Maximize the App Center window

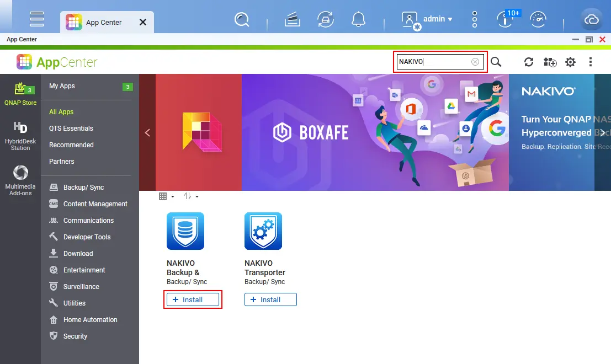pos(589,39)
